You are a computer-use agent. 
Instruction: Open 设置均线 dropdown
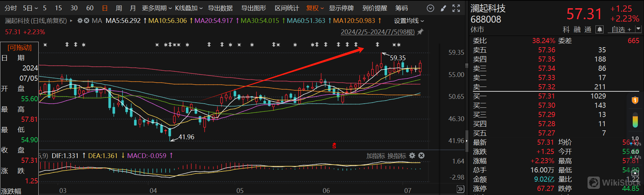click(409, 21)
